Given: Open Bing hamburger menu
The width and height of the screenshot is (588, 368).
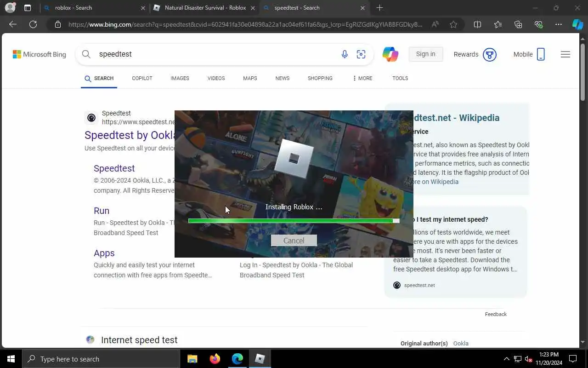Looking at the screenshot, I should pyautogui.click(x=565, y=54).
